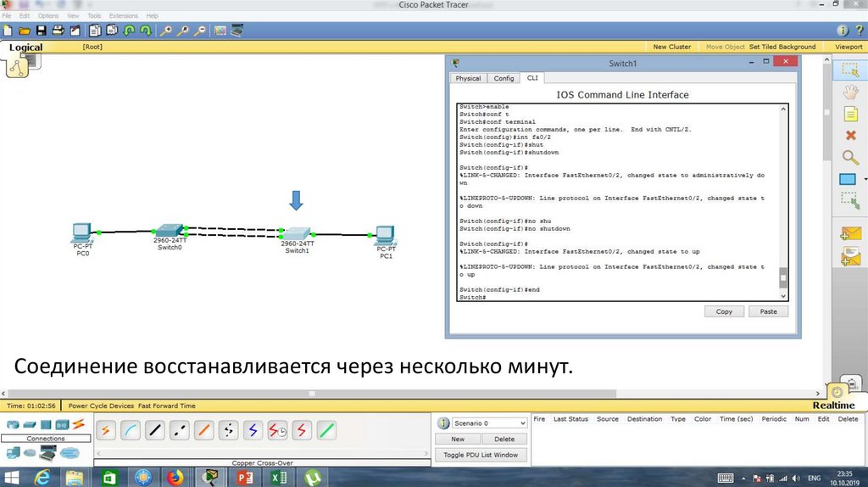This screenshot has width=868, height=487.
Task: Click the Zoom In magnifier icon
Action: pyautogui.click(x=165, y=31)
